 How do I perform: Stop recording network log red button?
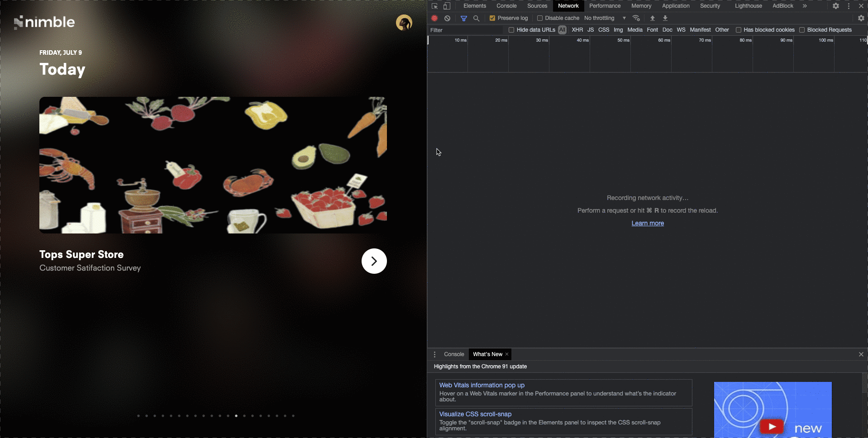[434, 18]
